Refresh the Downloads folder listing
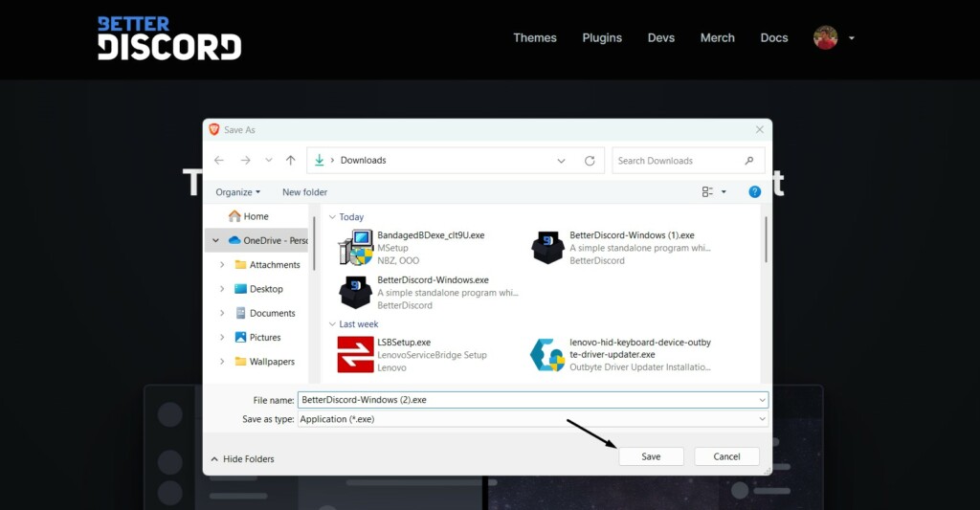The height and width of the screenshot is (510, 980). click(x=590, y=161)
